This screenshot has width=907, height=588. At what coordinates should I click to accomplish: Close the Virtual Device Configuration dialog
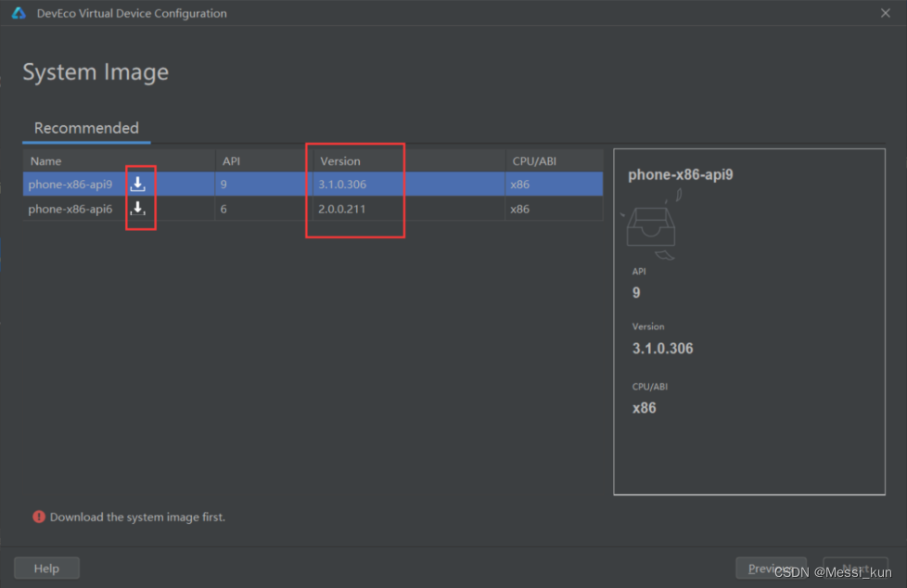(885, 13)
